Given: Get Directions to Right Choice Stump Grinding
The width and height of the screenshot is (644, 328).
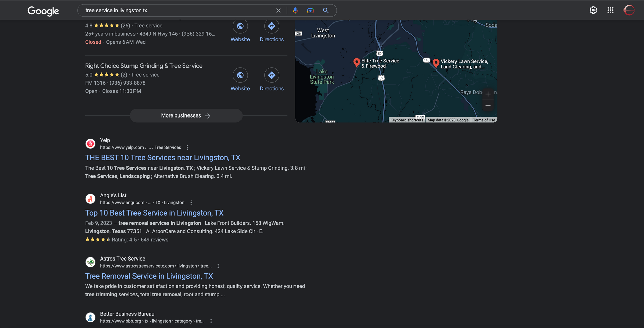Looking at the screenshot, I should click(x=272, y=75).
